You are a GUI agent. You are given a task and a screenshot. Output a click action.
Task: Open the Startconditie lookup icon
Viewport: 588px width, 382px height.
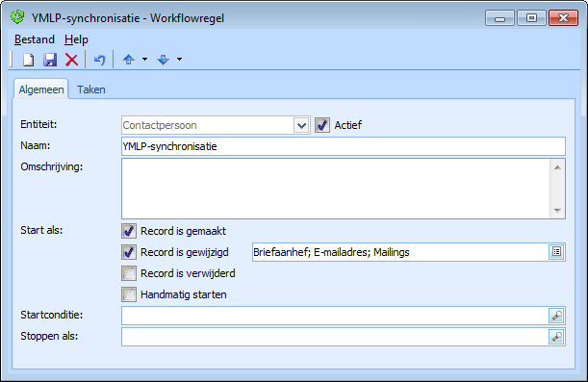pos(556,316)
